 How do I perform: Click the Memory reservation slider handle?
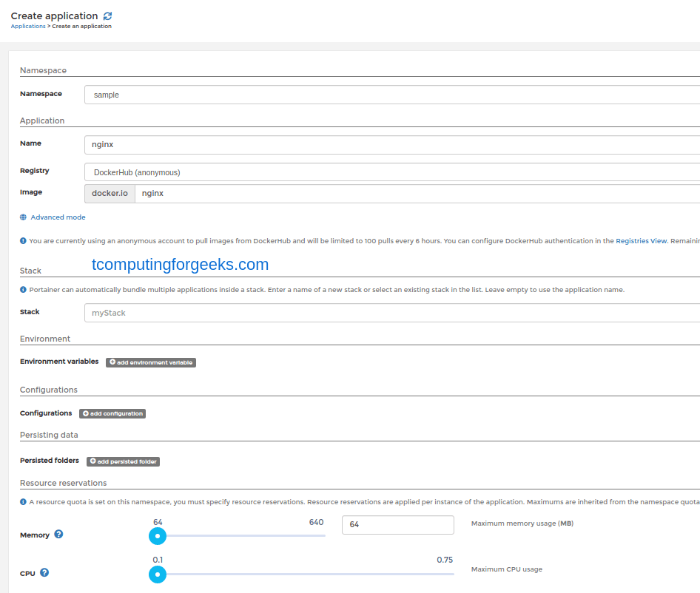(x=158, y=535)
